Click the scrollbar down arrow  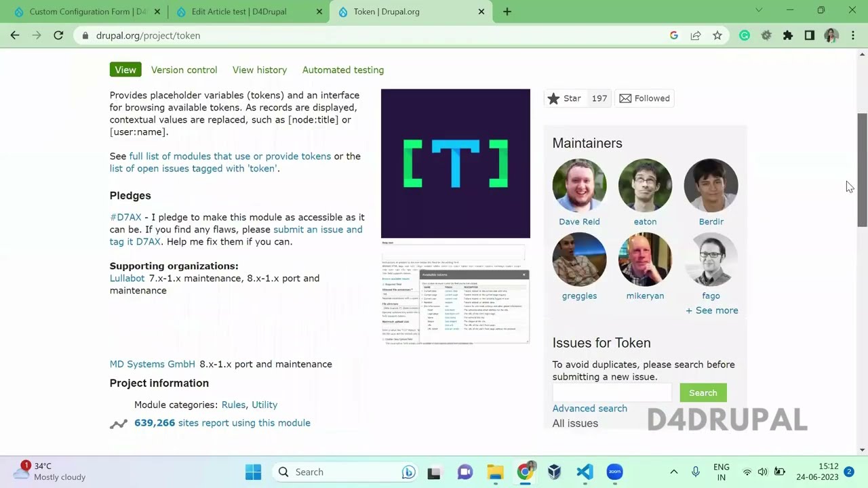(863, 450)
